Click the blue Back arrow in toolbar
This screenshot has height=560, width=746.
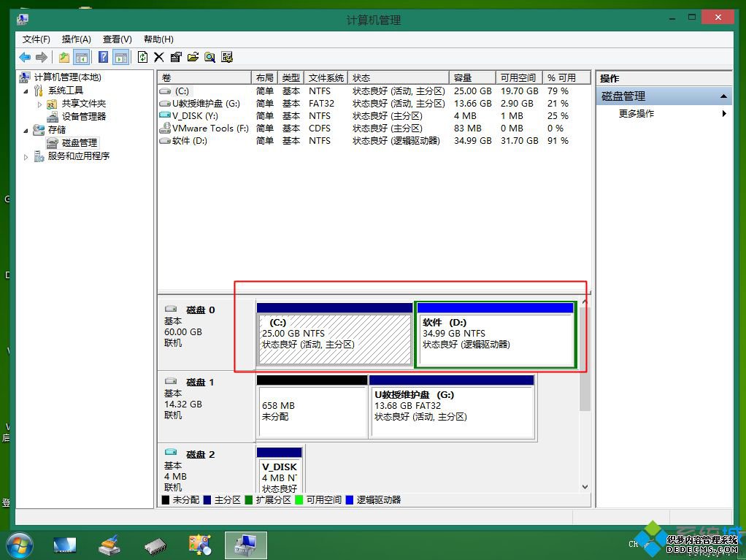[25, 58]
